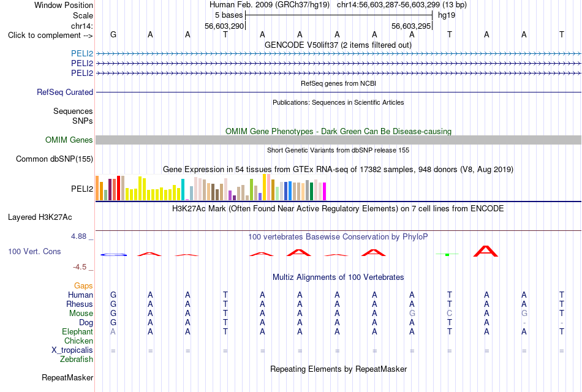Click the cyan bar in PELI2 expression chart
Image resolution: width=582 pixels, height=392 pixels.
tap(183, 190)
